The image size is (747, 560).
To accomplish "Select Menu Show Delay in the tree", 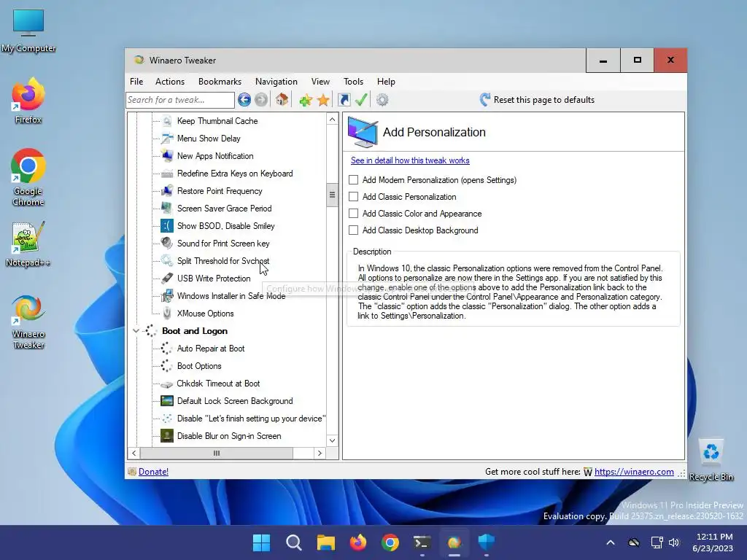I will 209,139.
